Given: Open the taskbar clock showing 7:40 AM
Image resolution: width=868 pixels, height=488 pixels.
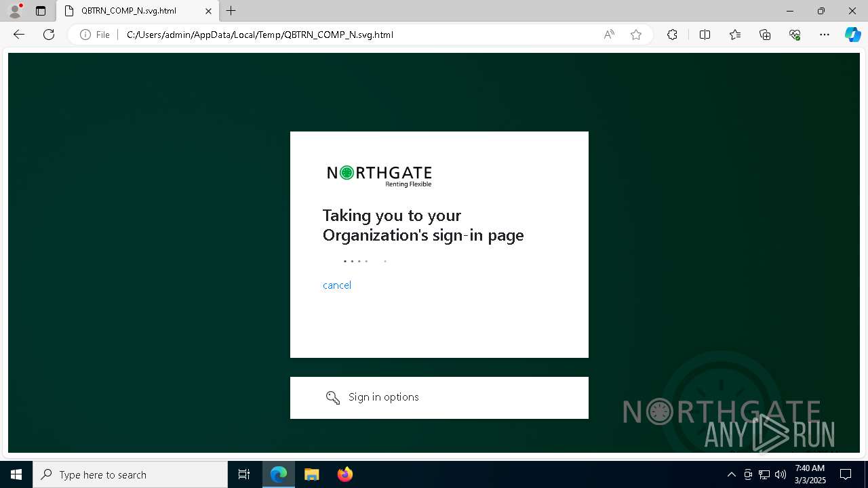Looking at the screenshot, I should click(x=810, y=474).
